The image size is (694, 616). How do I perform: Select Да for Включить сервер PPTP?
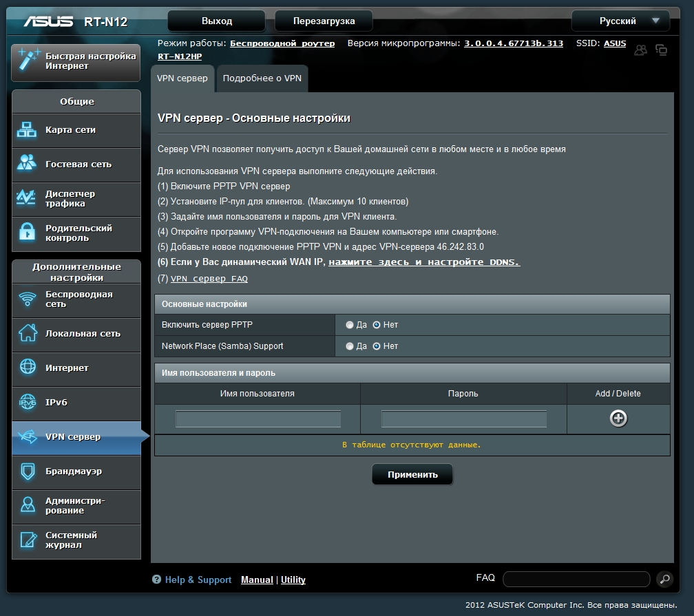point(350,325)
